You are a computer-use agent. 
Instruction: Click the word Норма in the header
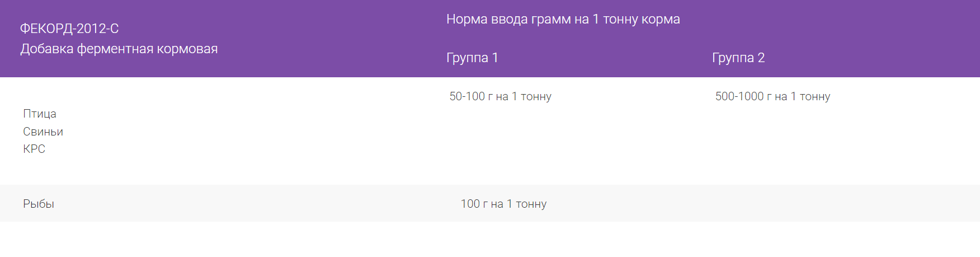pyautogui.click(x=467, y=20)
